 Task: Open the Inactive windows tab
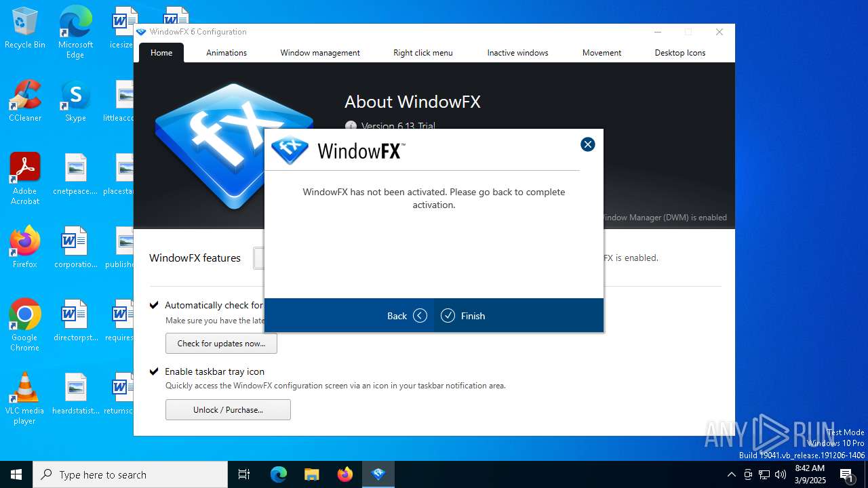tap(517, 53)
